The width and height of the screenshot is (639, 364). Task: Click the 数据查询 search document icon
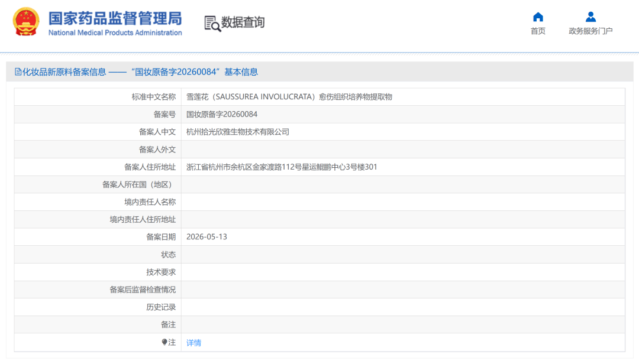[x=212, y=24]
